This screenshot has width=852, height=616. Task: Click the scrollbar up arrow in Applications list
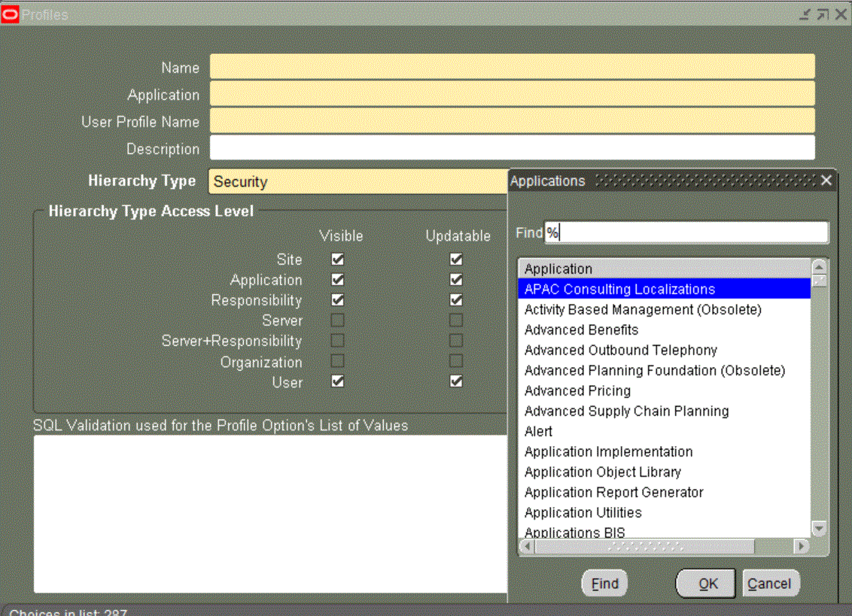coord(820,267)
